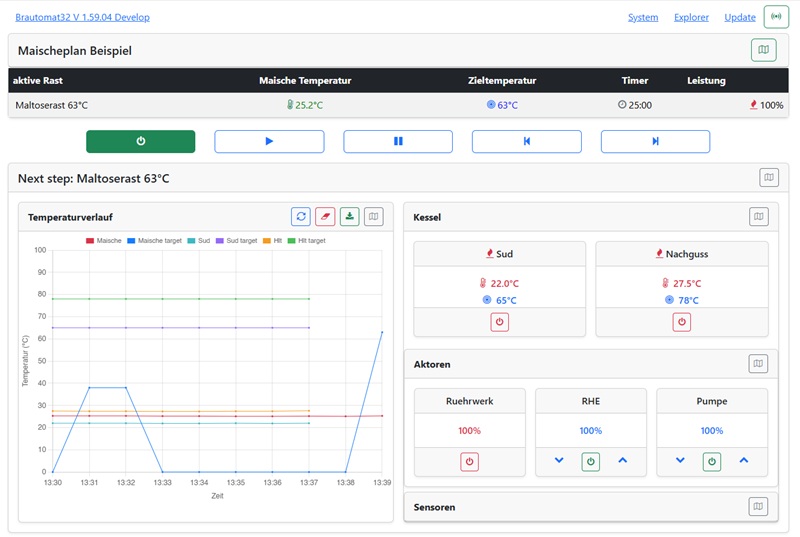Switch the Ruehrwerk actuator power button

pyautogui.click(x=470, y=461)
